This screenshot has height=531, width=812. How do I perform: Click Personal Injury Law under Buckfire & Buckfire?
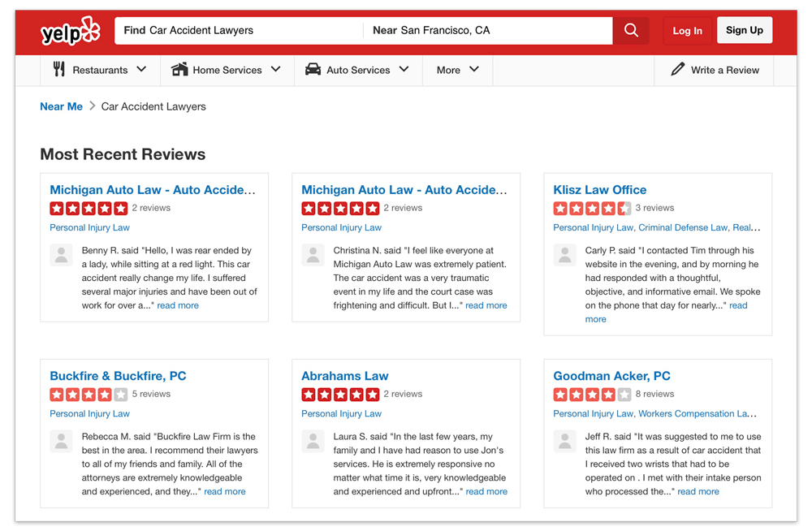pyautogui.click(x=89, y=414)
